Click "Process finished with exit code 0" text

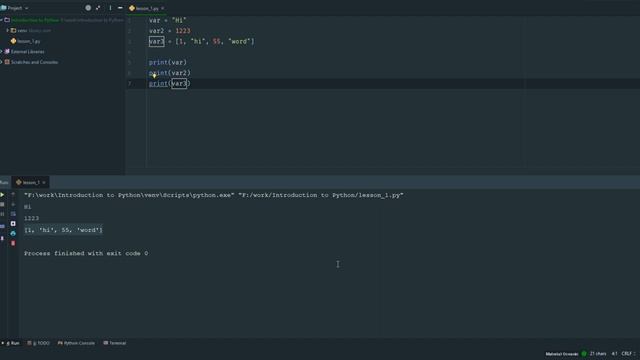pyautogui.click(x=86, y=253)
